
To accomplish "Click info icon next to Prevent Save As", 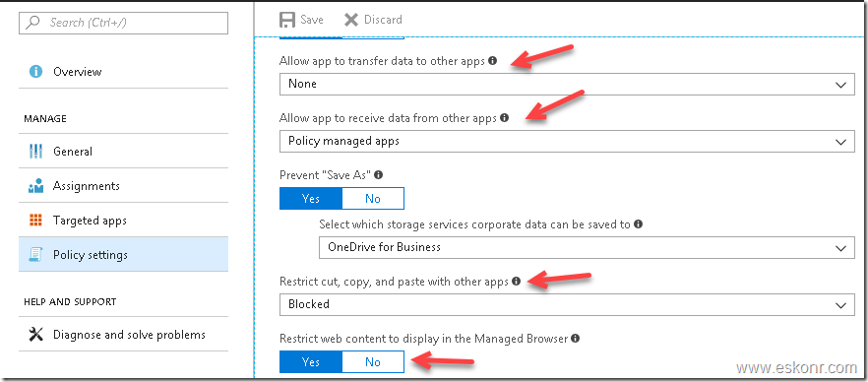I will [379, 174].
